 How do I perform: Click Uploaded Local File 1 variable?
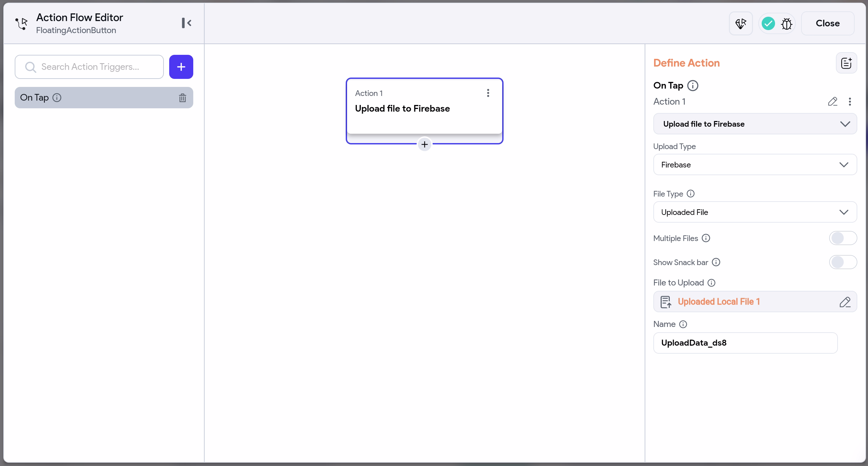click(719, 302)
